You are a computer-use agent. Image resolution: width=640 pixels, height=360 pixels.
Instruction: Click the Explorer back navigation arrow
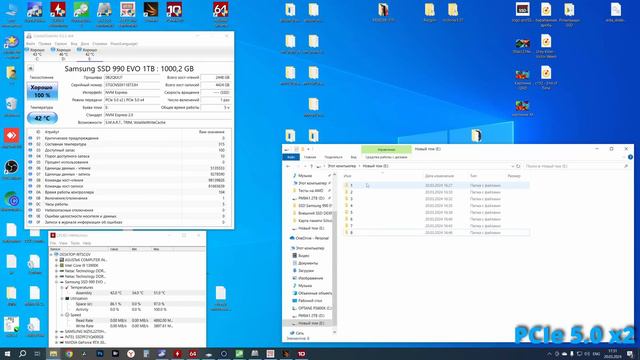coord(289,166)
